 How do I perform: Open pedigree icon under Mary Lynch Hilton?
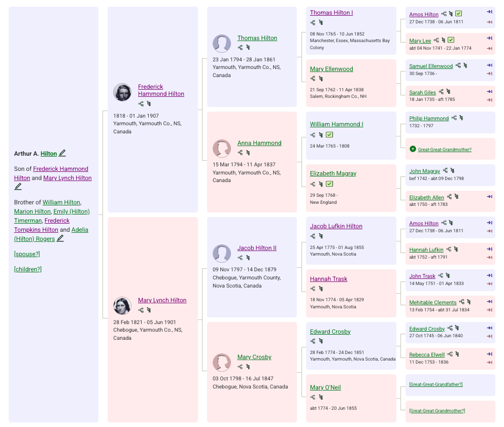(x=141, y=310)
